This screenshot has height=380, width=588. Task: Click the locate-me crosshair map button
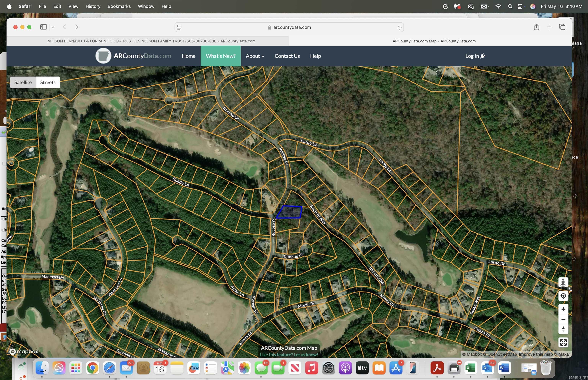click(563, 296)
